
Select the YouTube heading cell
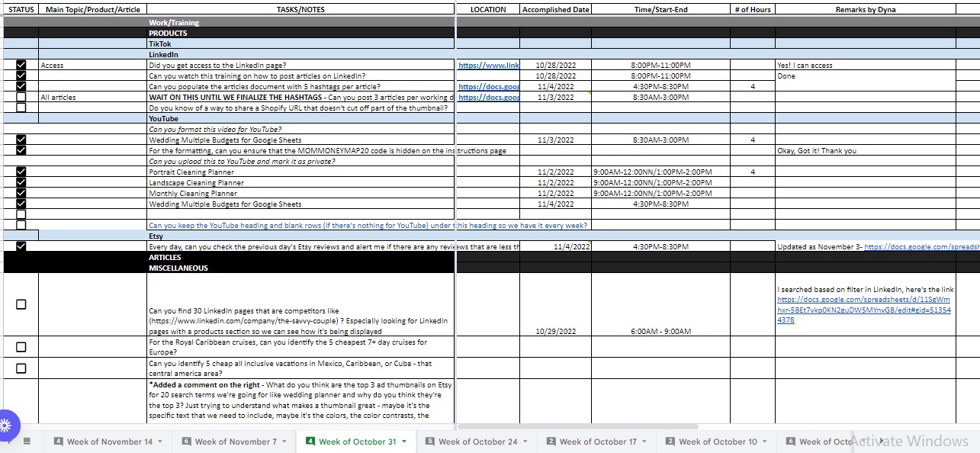pyautogui.click(x=301, y=118)
